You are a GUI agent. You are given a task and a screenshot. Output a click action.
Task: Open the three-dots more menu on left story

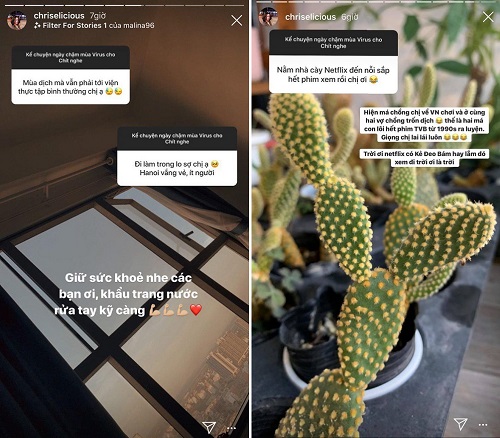point(231,428)
